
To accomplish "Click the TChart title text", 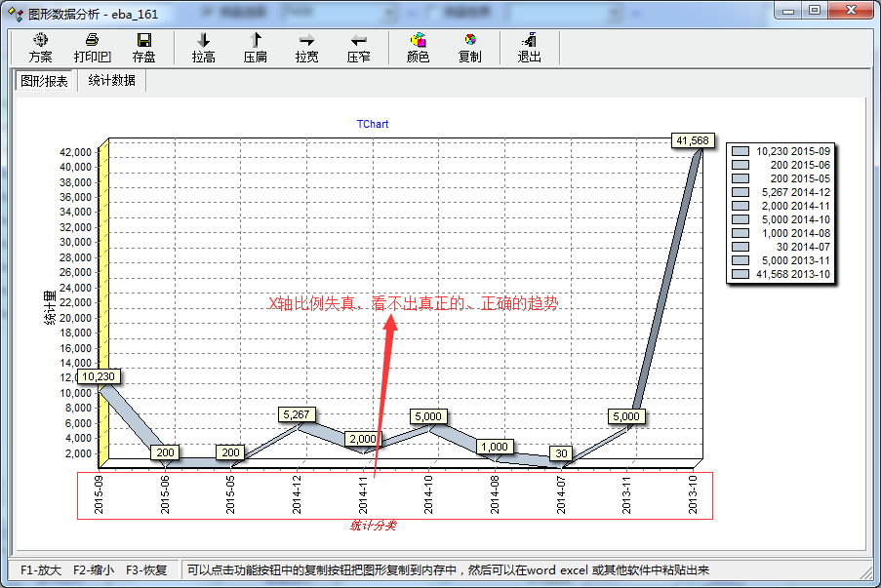I will point(372,125).
